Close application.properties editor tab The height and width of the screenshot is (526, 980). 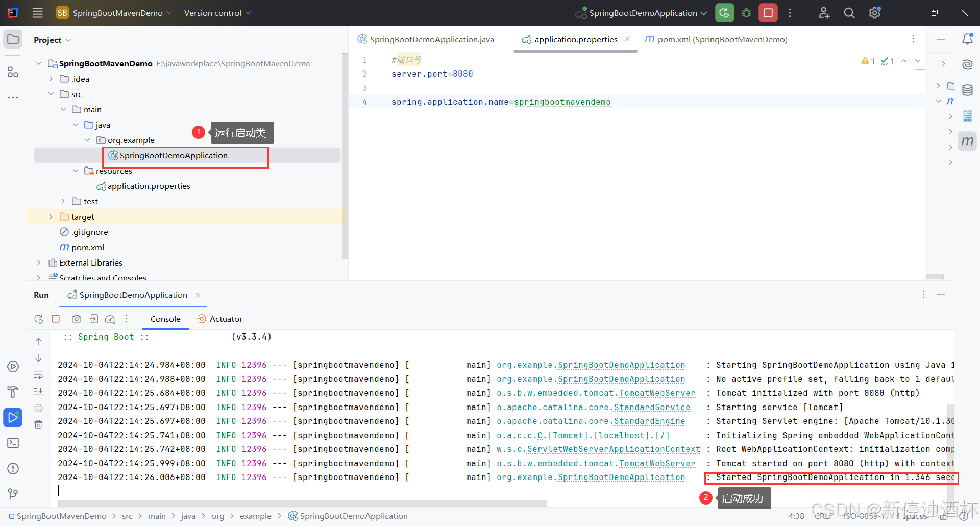[x=627, y=39]
